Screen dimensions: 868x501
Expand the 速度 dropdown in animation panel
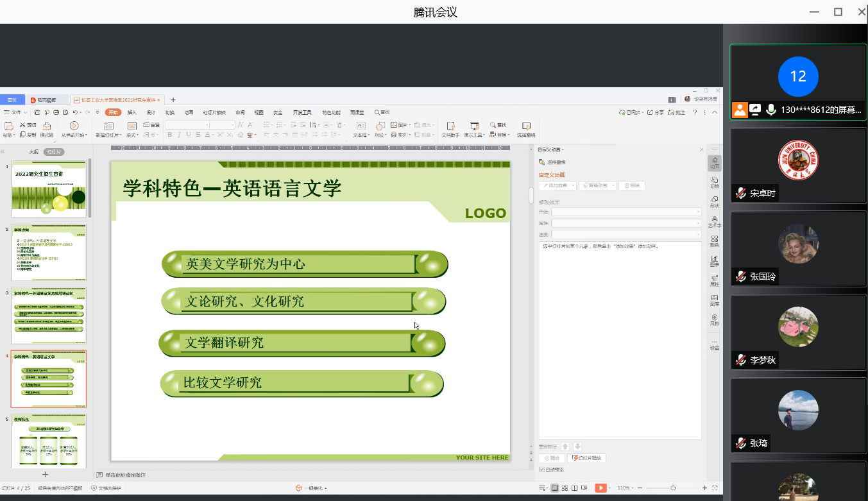[626, 235]
